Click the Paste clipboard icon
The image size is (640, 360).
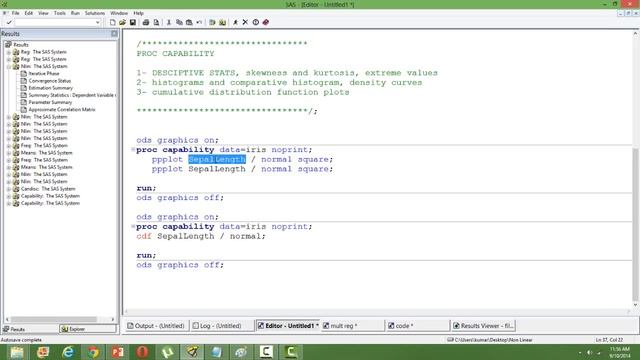click(x=189, y=22)
